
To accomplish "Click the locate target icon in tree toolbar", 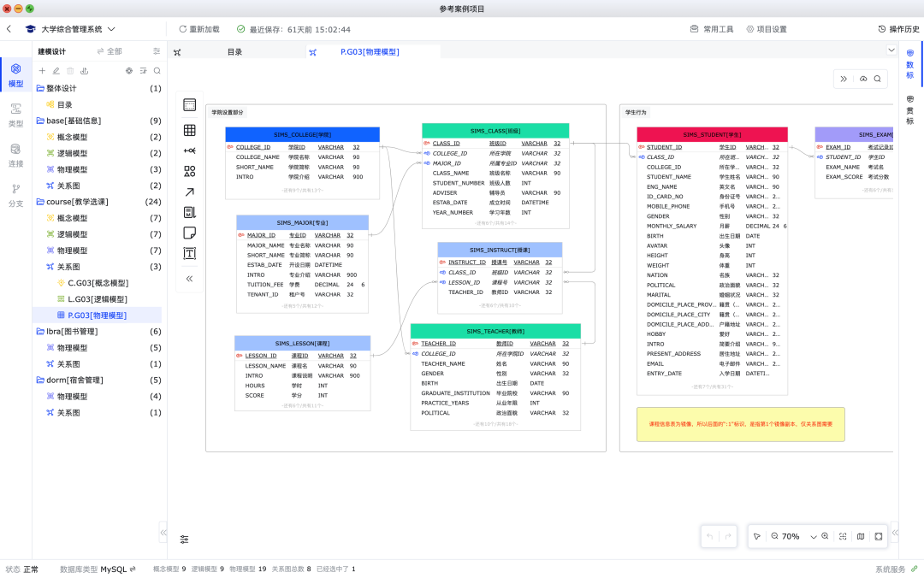I will tap(129, 71).
